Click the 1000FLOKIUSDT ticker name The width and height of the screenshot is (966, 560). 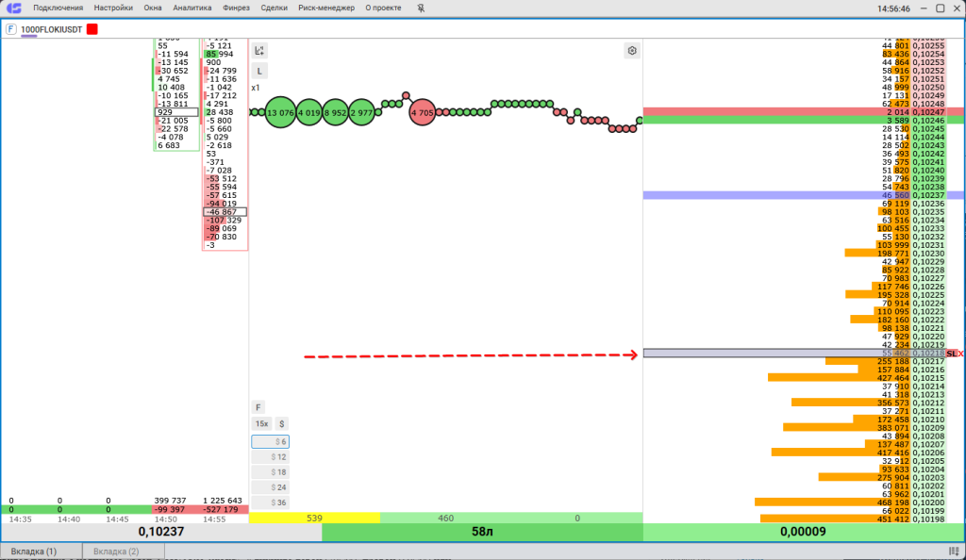point(51,29)
